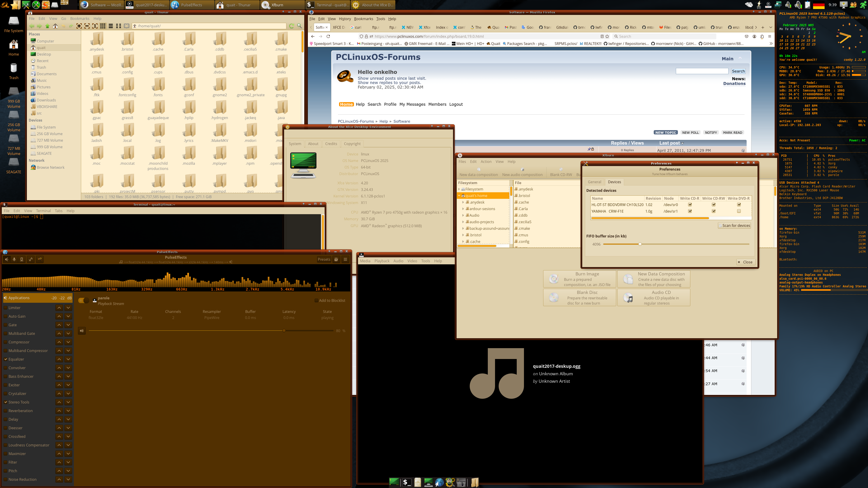Go to parent folder in Thunar

point(47,26)
